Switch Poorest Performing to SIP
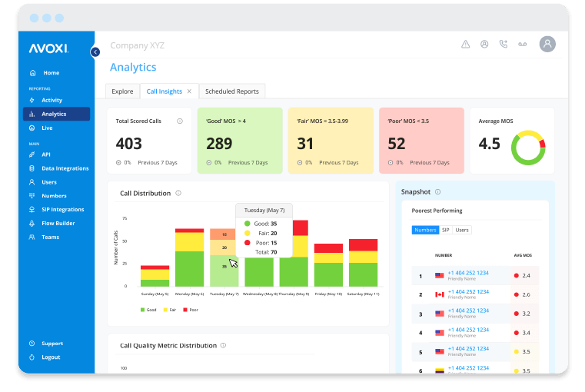The width and height of the screenshot is (585, 392). tap(445, 230)
